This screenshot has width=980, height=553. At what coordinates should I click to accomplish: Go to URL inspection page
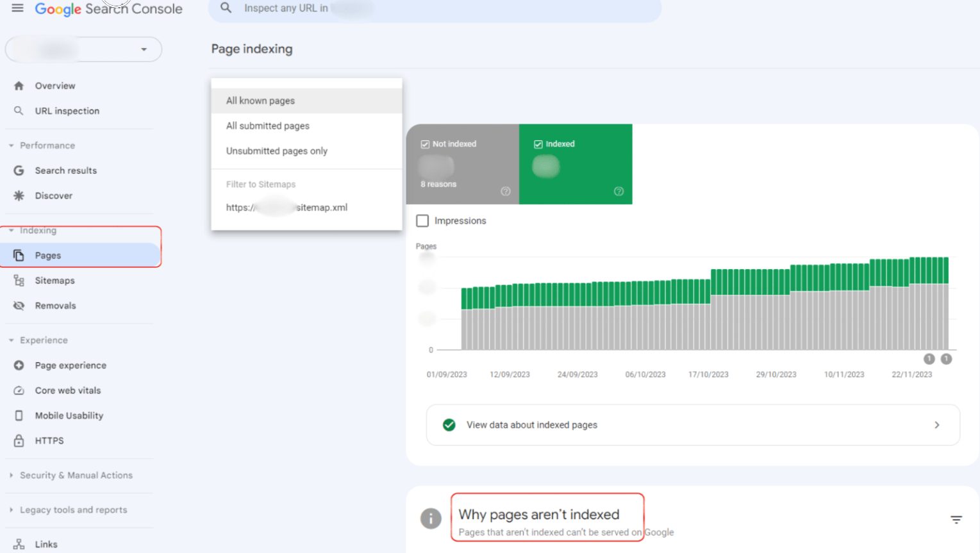[x=67, y=111]
